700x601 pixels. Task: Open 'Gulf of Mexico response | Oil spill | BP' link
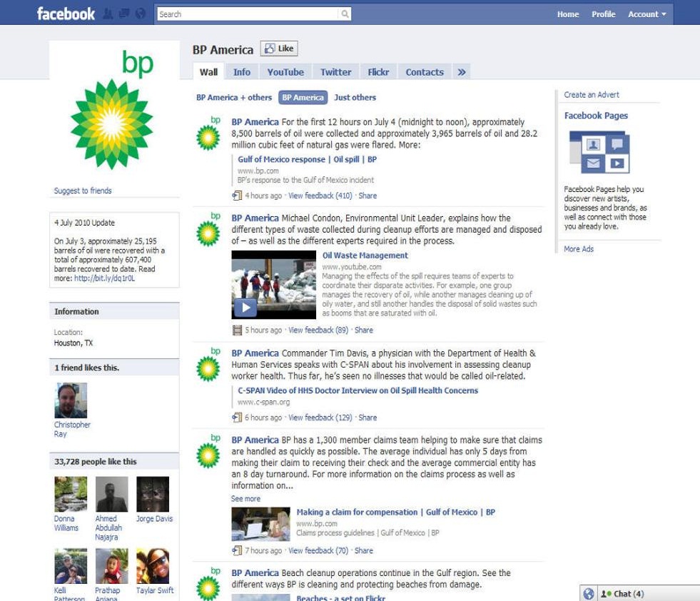pyautogui.click(x=307, y=159)
